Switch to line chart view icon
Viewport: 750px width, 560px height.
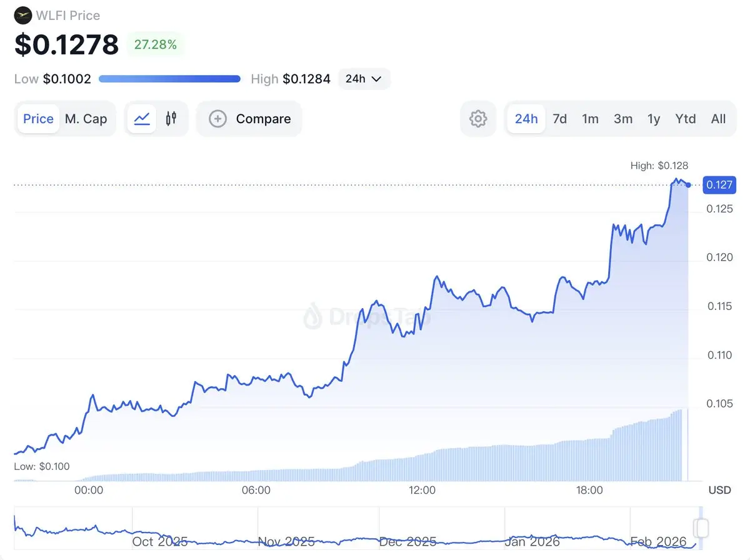pos(142,119)
